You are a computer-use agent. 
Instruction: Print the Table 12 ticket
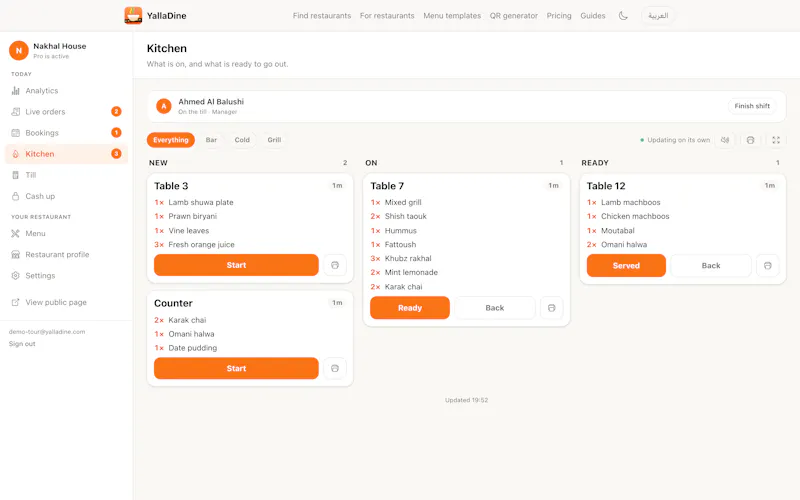click(x=767, y=265)
